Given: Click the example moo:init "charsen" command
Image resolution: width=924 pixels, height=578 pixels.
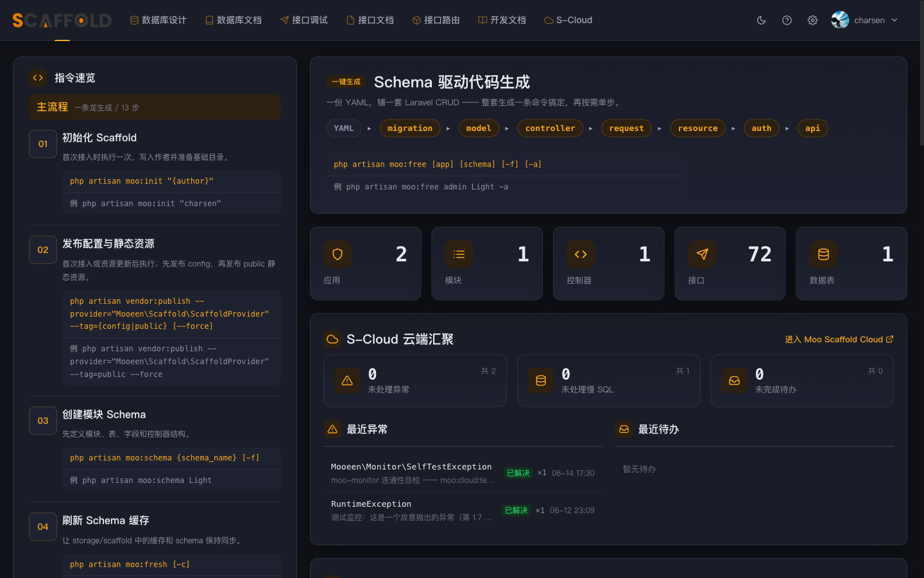Looking at the screenshot, I should click(x=171, y=204).
